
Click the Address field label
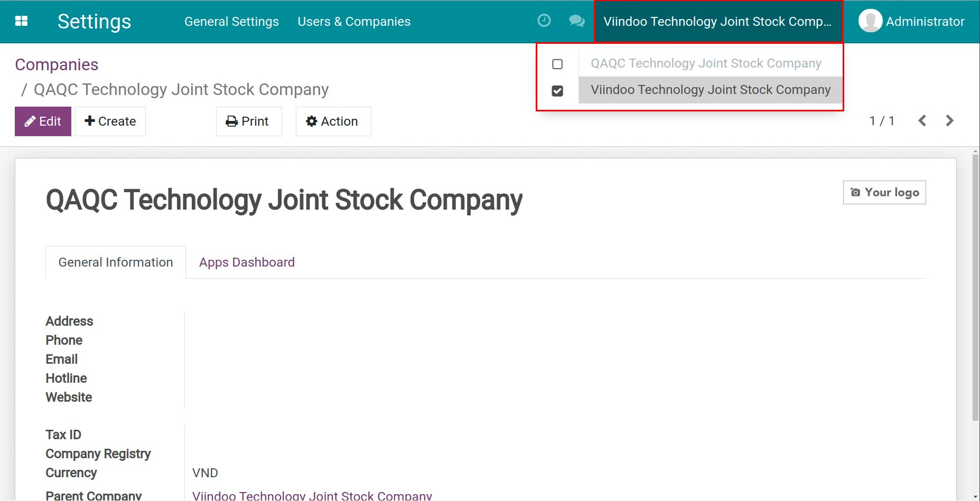tap(69, 322)
